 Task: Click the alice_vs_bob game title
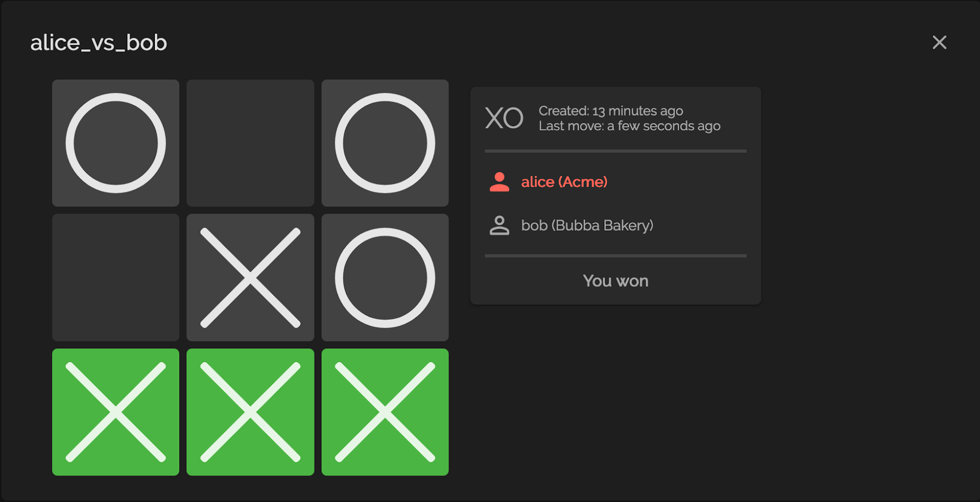coord(99,42)
